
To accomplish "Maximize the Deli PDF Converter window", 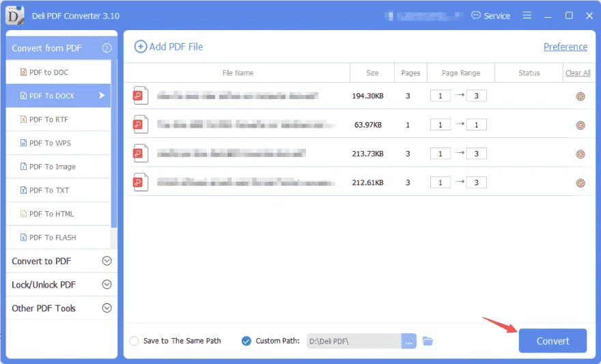I will click(x=569, y=15).
